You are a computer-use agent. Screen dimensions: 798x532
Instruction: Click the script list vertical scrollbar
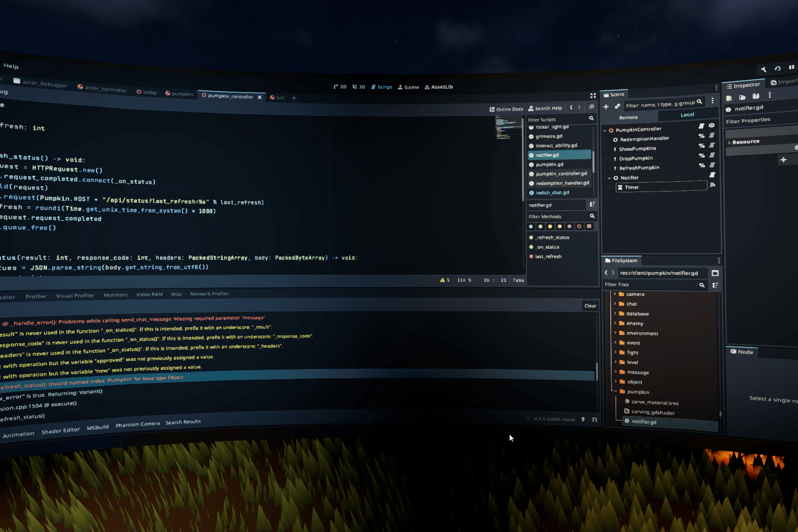point(593,161)
